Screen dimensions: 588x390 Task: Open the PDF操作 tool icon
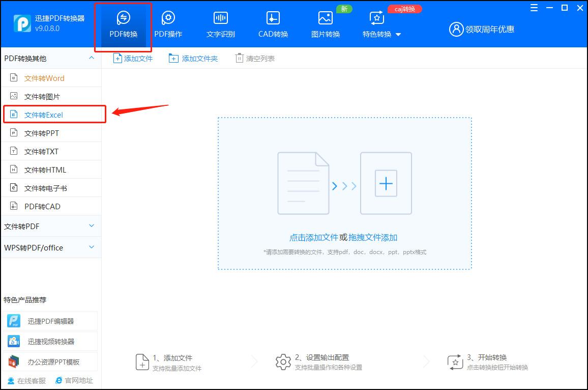click(x=168, y=23)
